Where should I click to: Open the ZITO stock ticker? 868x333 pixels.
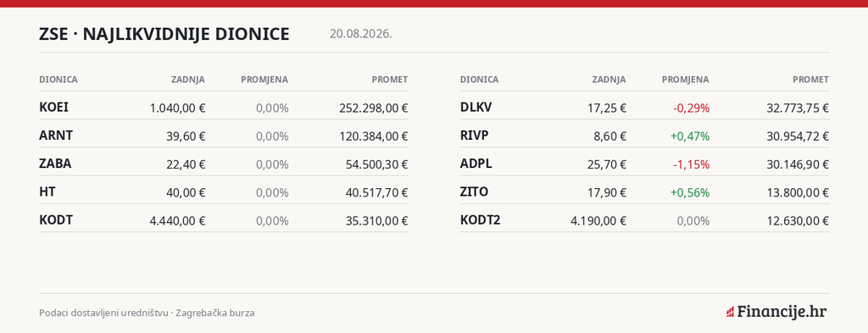[x=475, y=191]
